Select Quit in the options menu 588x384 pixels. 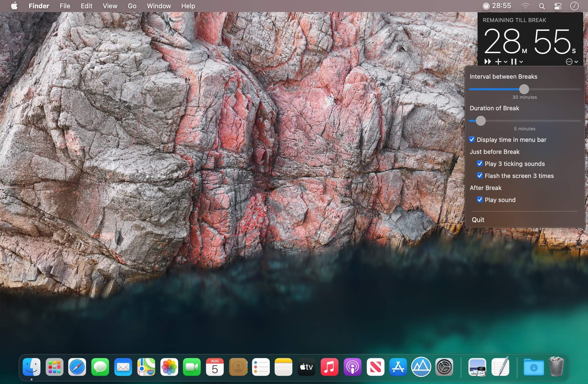click(x=478, y=220)
